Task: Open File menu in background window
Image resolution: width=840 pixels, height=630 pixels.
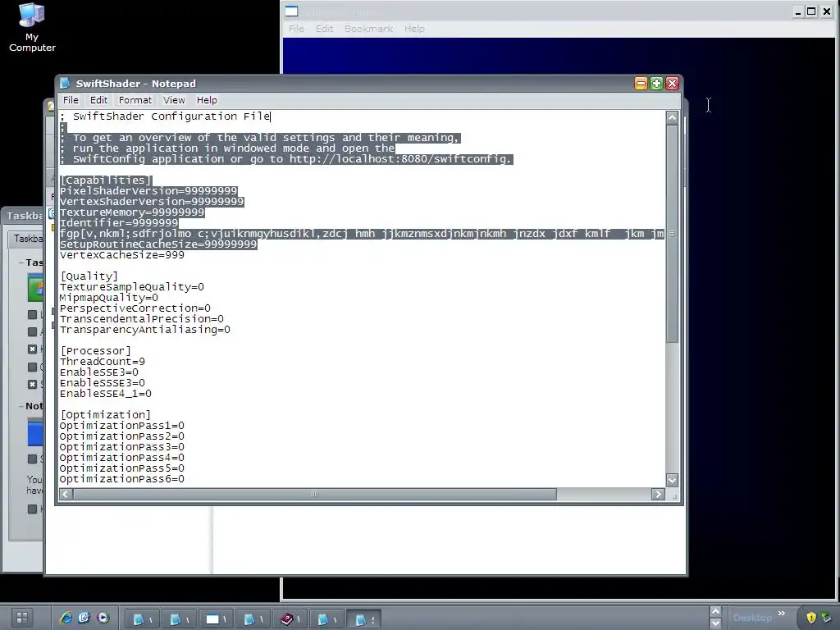Action: pos(296,29)
